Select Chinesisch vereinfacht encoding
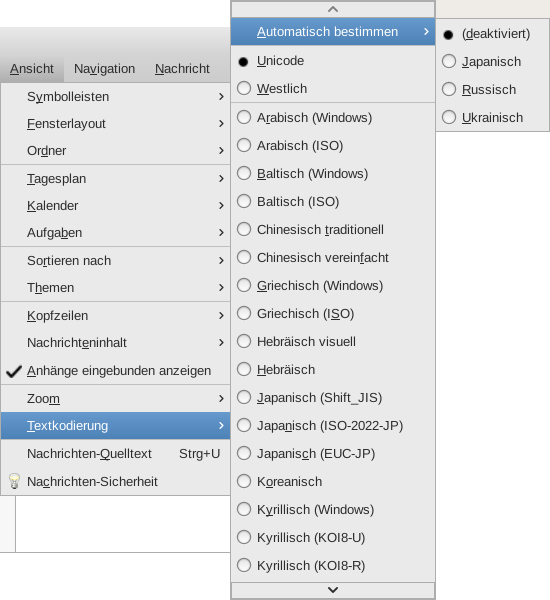This screenshot has width=550, height=600. tap(333, 258)
